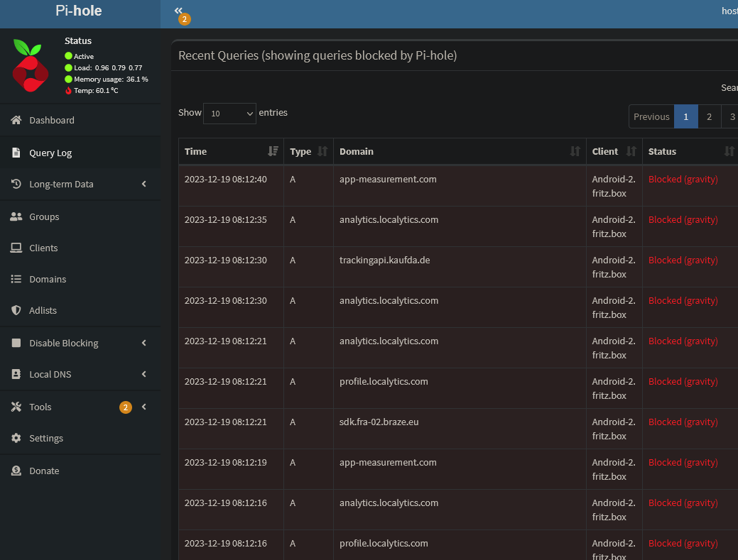The height and width of the screenshot is (560, 738).
Task: Click the Dashboard home icon
Action: (16, 120)
